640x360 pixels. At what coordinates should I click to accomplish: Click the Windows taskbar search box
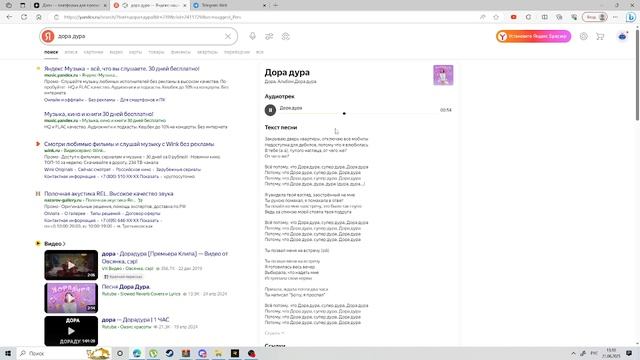64,353
